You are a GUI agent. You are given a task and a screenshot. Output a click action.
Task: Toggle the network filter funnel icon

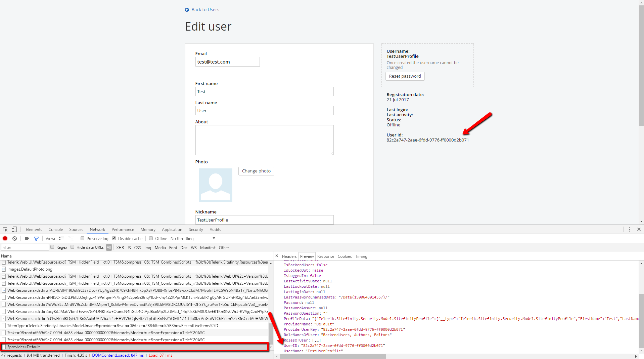(36, 238)
